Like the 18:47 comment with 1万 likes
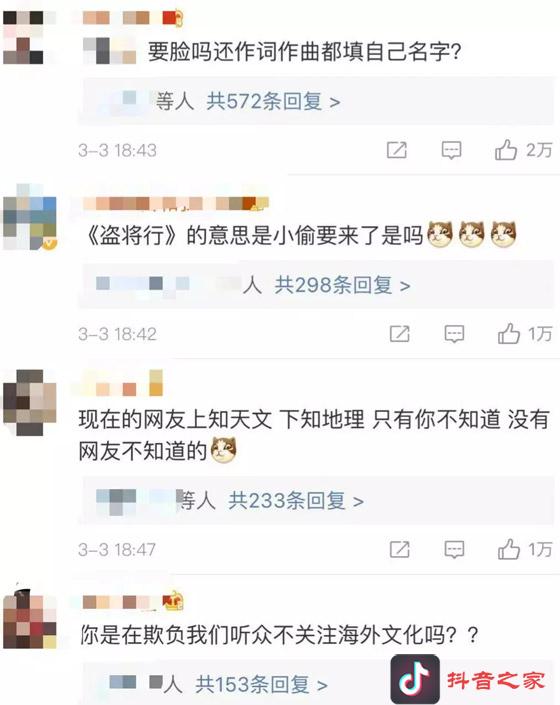Viewport: 560px width, 705px height. point(508,549)
